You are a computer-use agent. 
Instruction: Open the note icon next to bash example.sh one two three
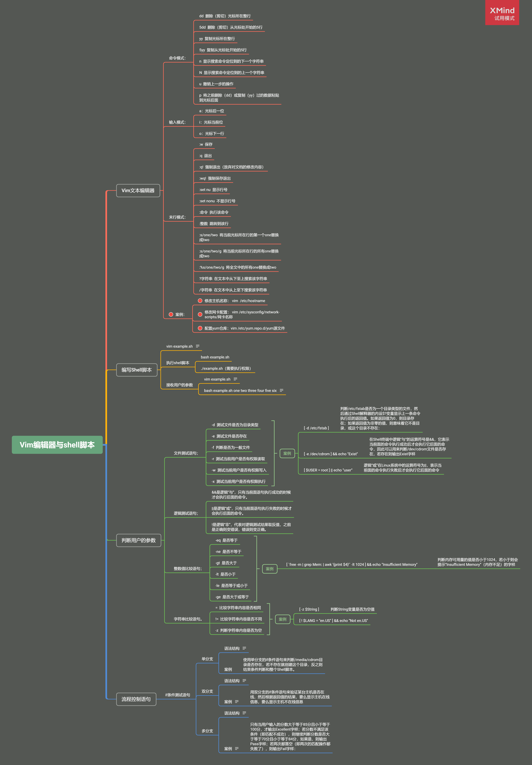point(281,391)
